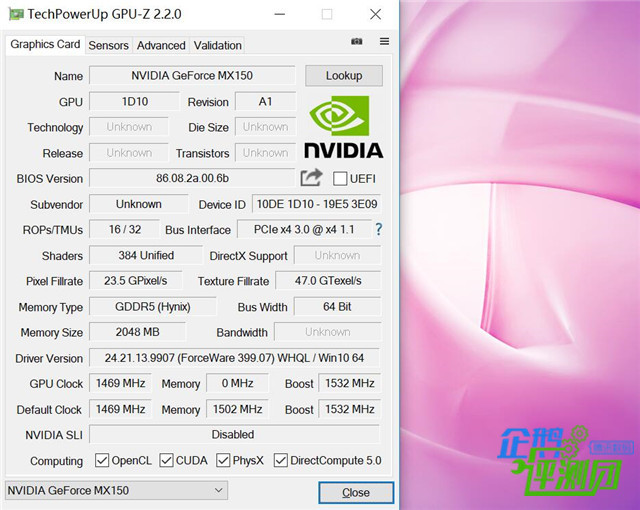Click the Name field showing NVIDIA GeForce MX150

click(192, 75)
